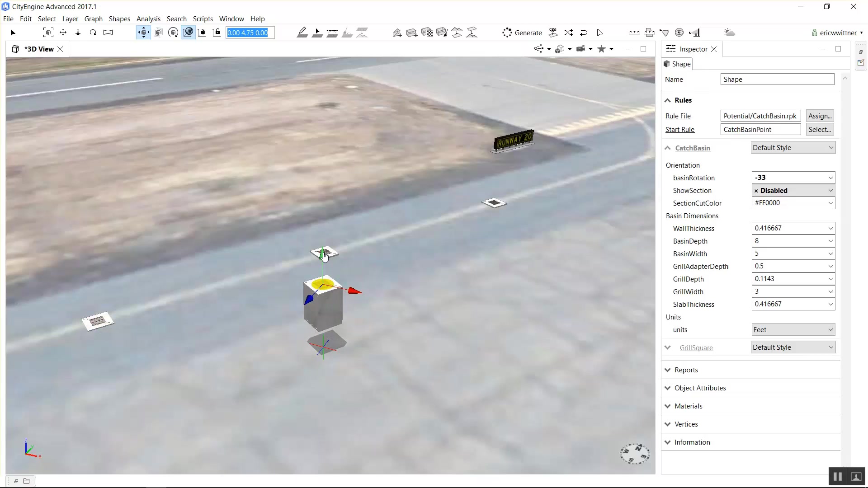Toggle the coordinate lock icon
Viewport: 868px width, 488px height.
217,33
